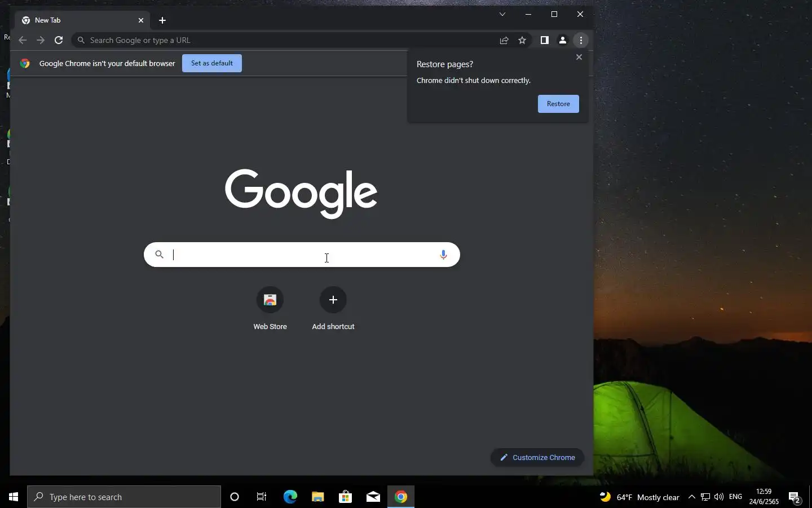
Task: Open Cortana circle icon
Action: [x=235, y=497]
